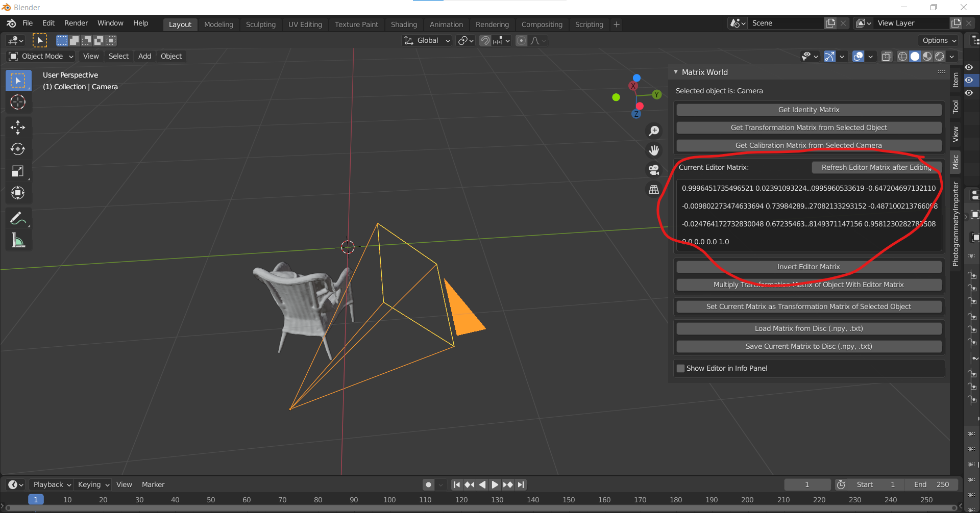The height and width of the screenshot is (513, 980).
Task: Activate the Scale tool
Action: click(18, 171)
